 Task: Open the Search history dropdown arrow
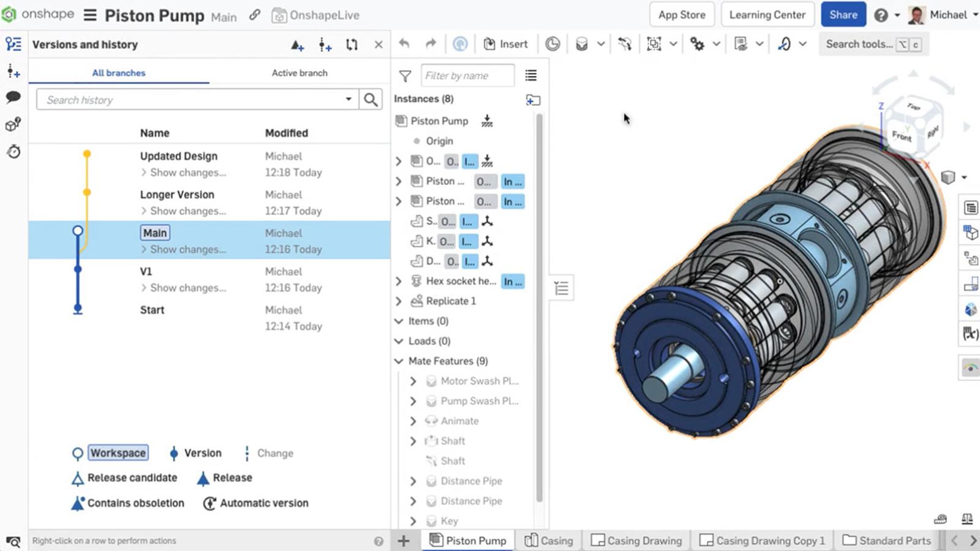coord(349,99)
